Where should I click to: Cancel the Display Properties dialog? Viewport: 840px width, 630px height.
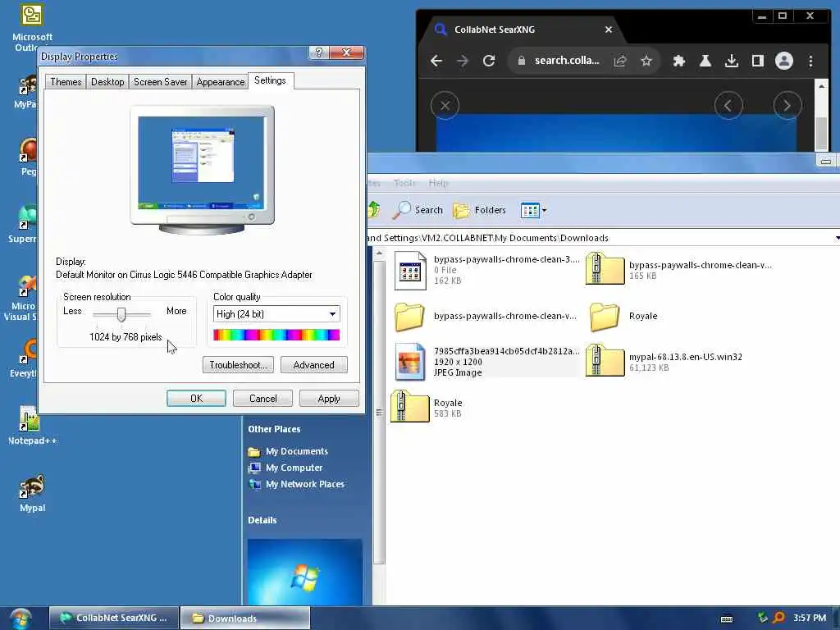[x=263, y=398]
